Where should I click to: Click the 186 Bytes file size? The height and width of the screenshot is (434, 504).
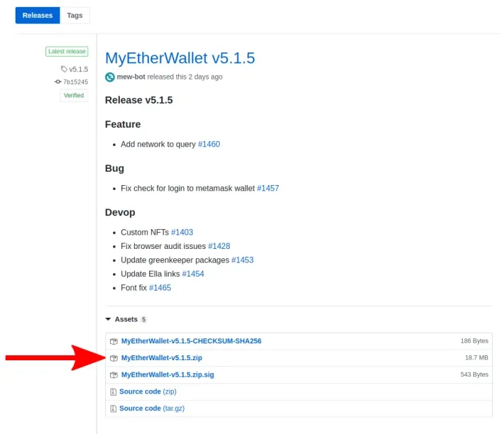coord(474,341)
